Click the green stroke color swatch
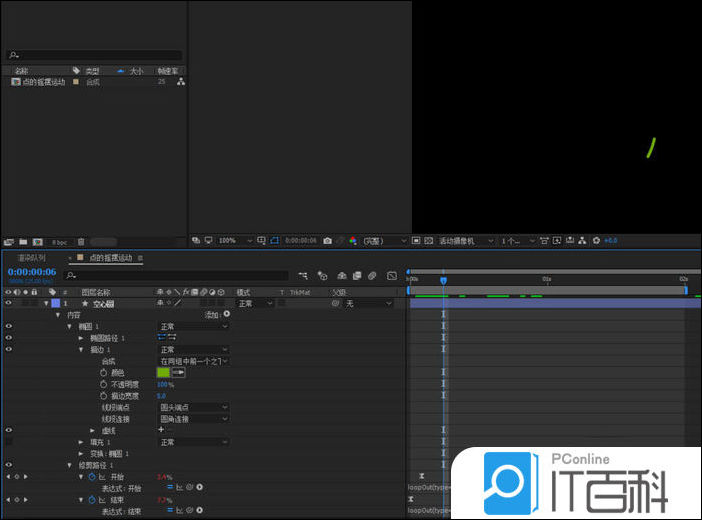702x520 pixels. (x=163, y=372)
